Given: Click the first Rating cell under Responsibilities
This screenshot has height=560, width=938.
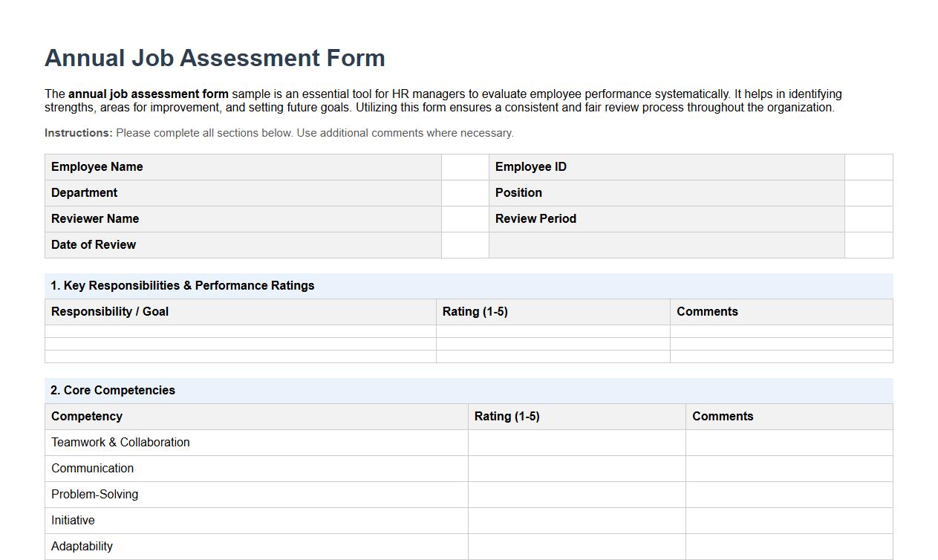Looking at the screenshot, I should click(x=553, y=330).
